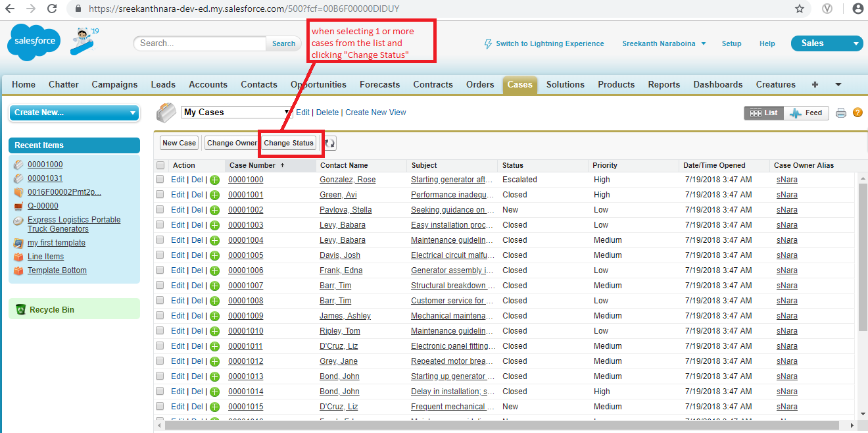
Task: Click the browser address bar URL
Action: tap(244, 9)
